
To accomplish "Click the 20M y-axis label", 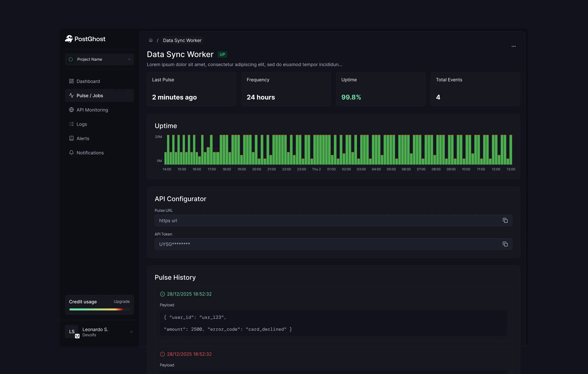I will (158, 137).
